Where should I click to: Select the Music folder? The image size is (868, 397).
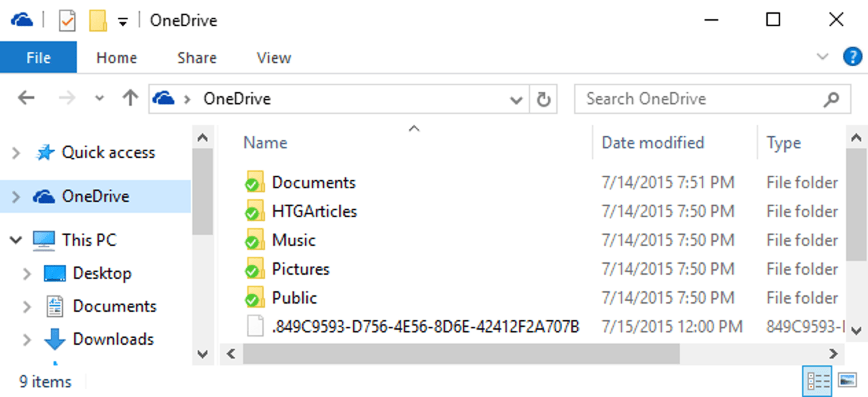(x=294, y=240)
